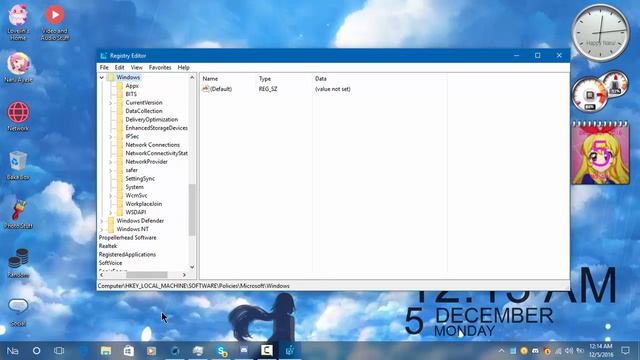This screenshot has height=360, width=640.
Task: Open the Social desktop icon
Action: 18,312
